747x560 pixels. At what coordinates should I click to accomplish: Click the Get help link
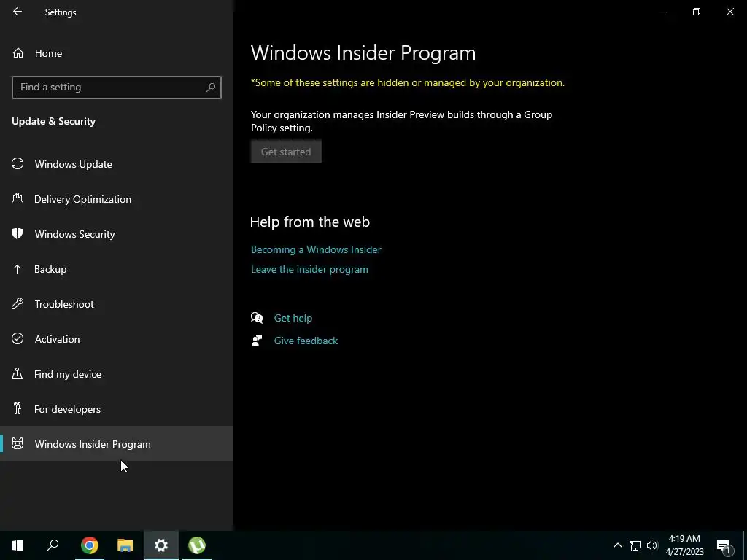293,318
